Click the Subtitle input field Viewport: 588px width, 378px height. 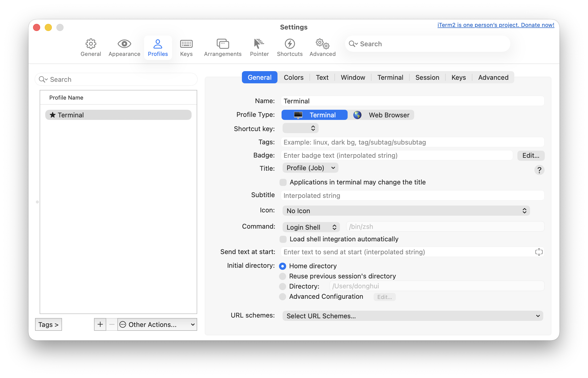413,195
